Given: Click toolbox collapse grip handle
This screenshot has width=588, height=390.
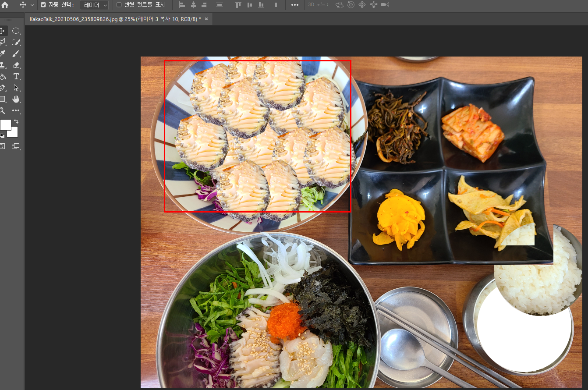Looking at the screenshot, I should click(x=8, y=20).
